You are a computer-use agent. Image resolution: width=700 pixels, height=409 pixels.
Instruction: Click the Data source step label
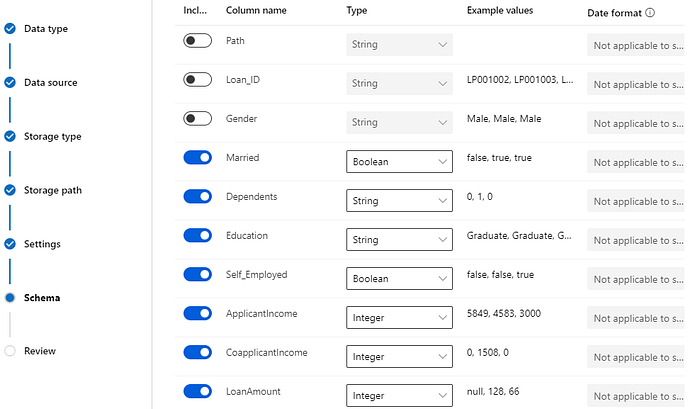click(50, 83)
